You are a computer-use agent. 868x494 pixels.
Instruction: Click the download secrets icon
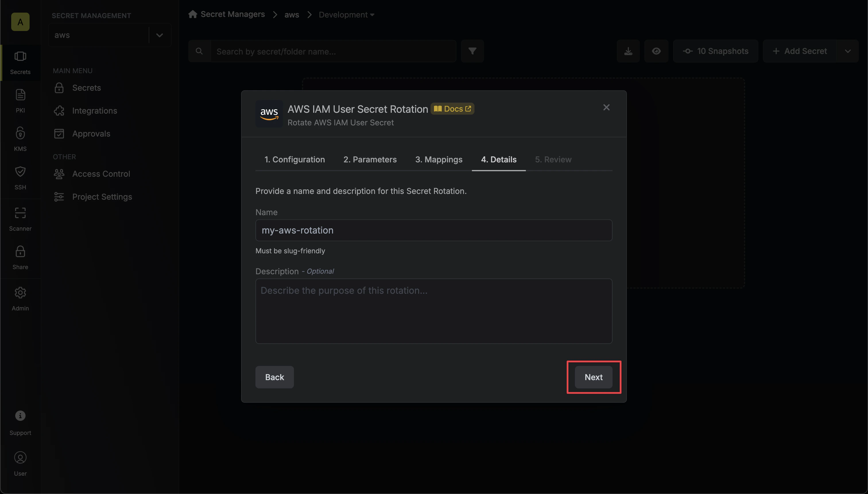[x=628, y=51]
